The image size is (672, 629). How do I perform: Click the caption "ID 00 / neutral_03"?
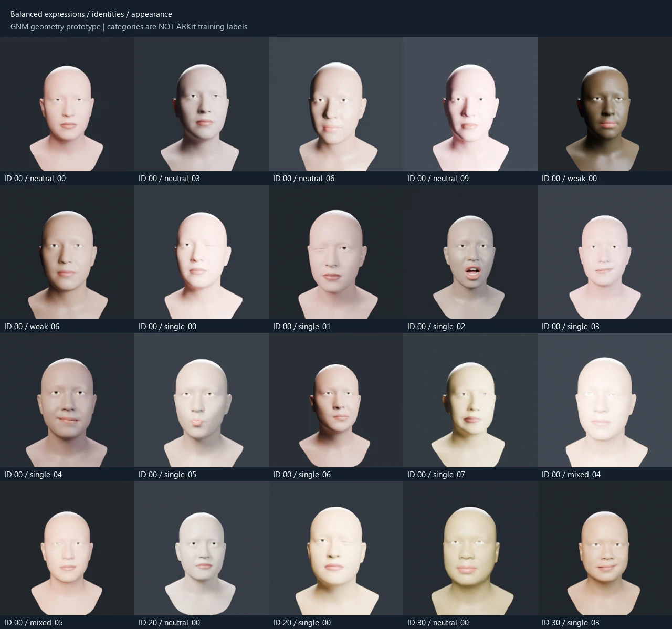pos(169,179)
